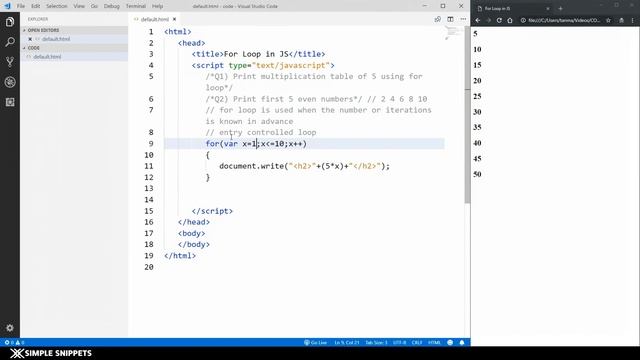
Task: Click the number 5 in browser output
Action: [475, 34]
